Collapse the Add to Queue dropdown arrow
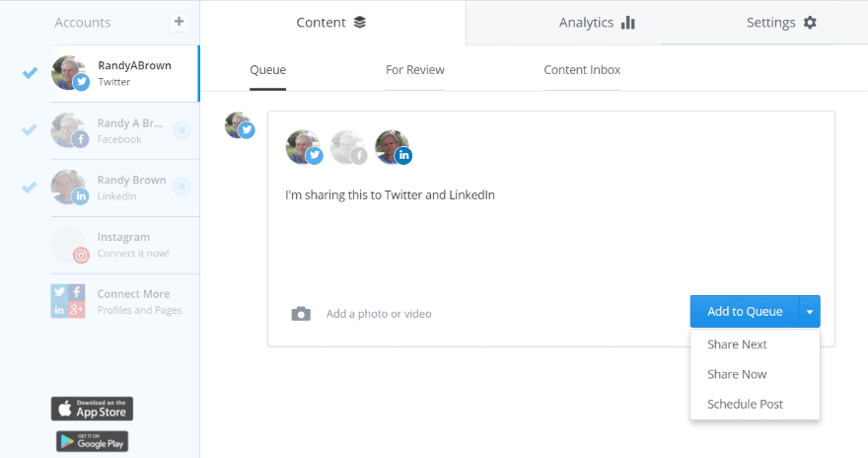This screenshot has width=868, height=458. point(810,312)
